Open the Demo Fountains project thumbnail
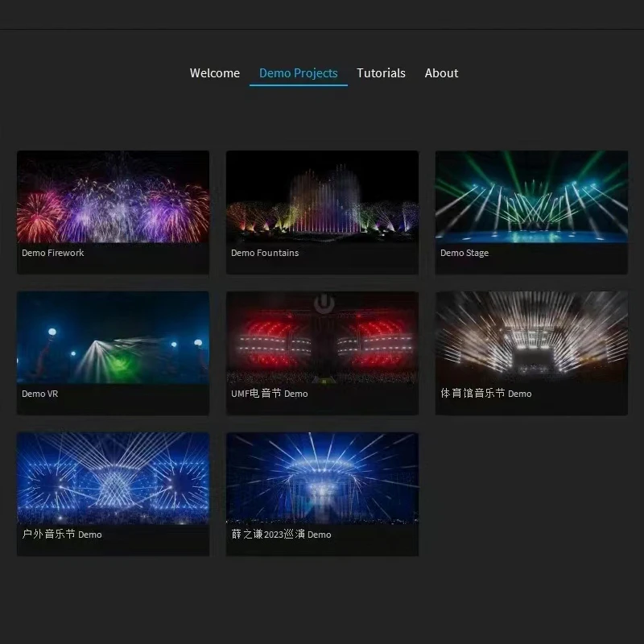644x644 pixels. click(x=323, y=196)
